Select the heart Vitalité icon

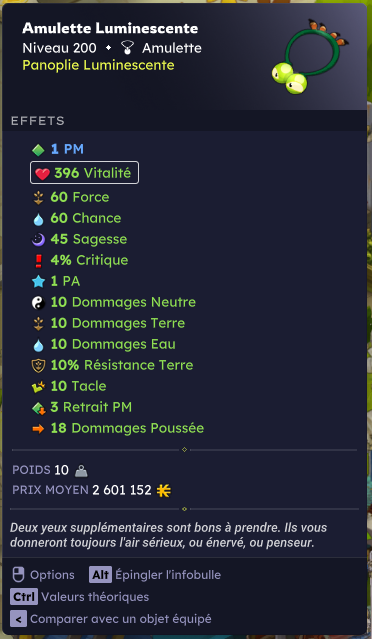[x=42, y=174]
